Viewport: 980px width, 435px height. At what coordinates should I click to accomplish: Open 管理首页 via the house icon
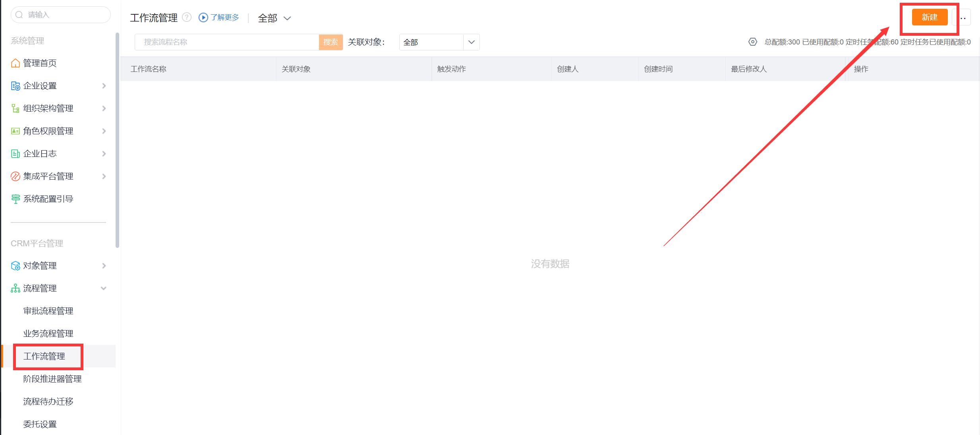point(15,63)
